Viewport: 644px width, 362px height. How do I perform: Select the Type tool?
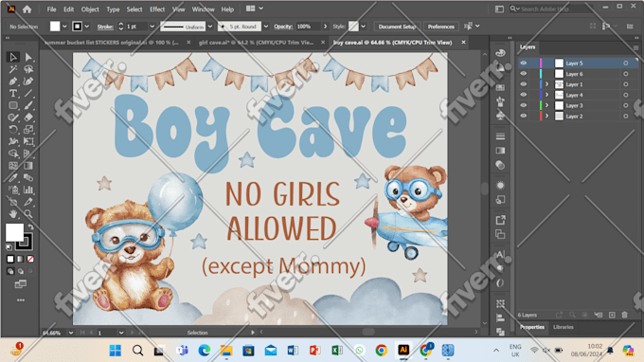(12, 93)
